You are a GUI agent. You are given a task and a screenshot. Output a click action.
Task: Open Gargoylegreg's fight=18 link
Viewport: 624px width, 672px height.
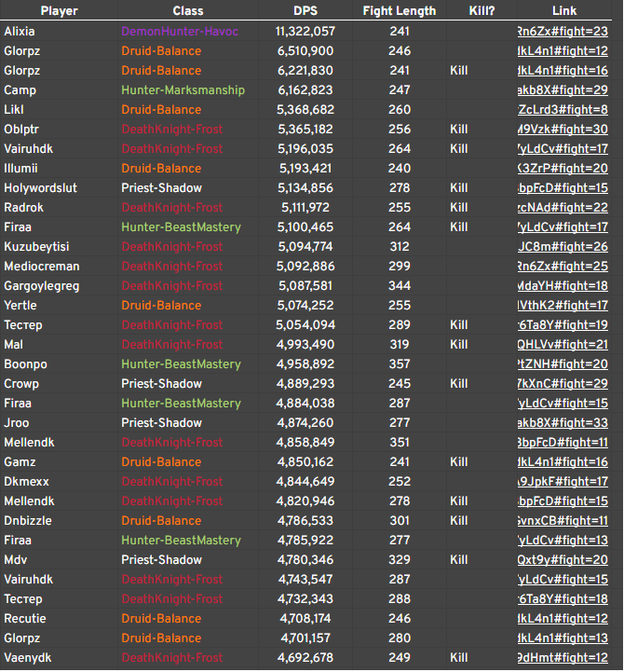point(563,286)
